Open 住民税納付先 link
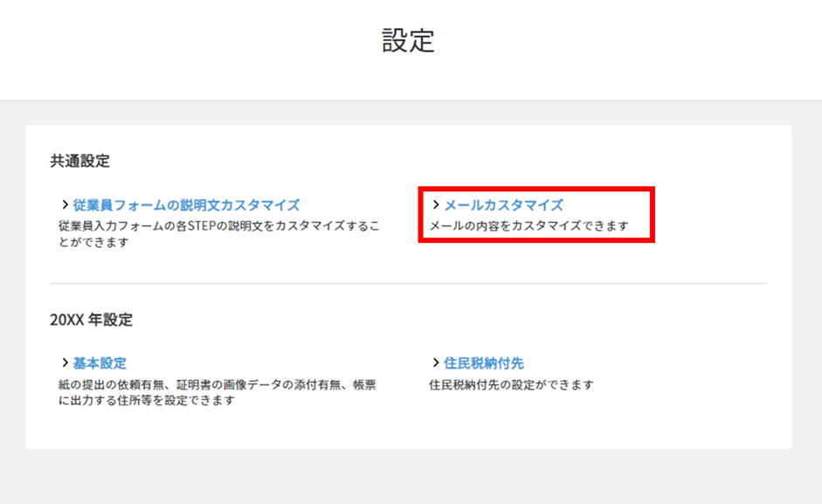The width and height of the screenshot is (822, 504). pos(483,362)
